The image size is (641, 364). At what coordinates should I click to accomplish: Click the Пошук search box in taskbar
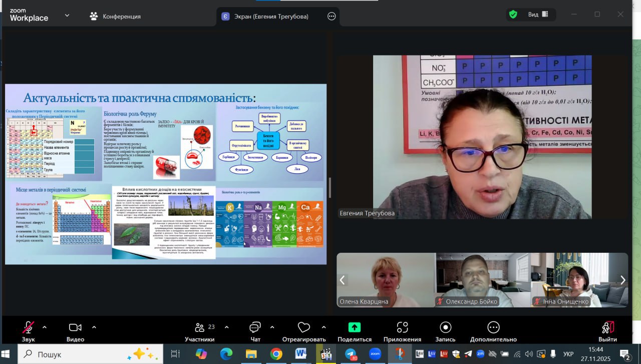coord(80,354)
